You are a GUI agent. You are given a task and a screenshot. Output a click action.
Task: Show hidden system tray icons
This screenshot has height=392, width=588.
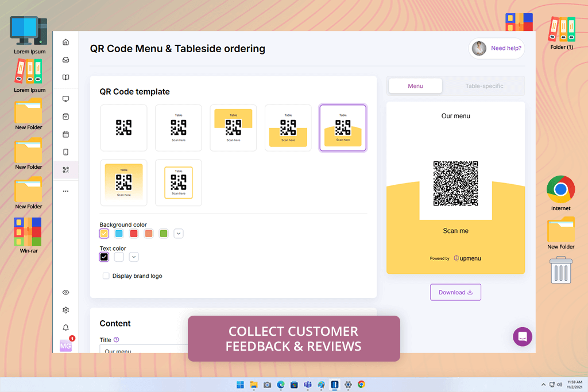click(x=543, y=385)
